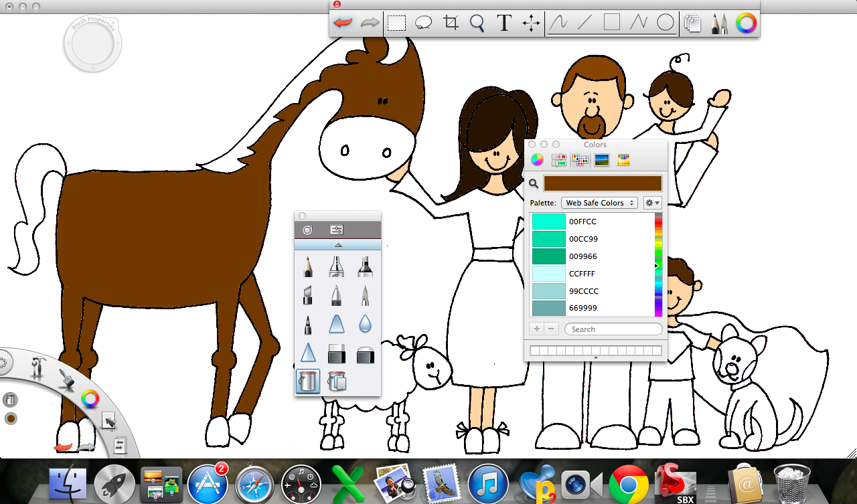Click the magnifier color picker in Colors

[534, 183]
